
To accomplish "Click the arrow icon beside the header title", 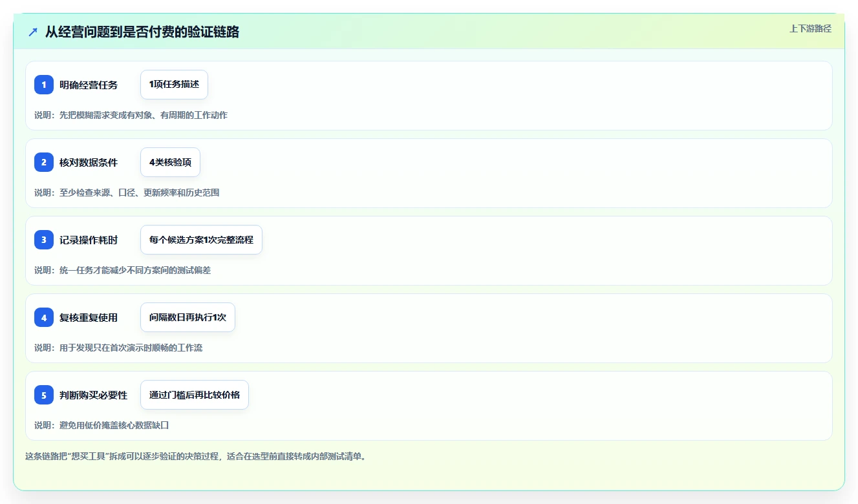I will coord(33,32).
